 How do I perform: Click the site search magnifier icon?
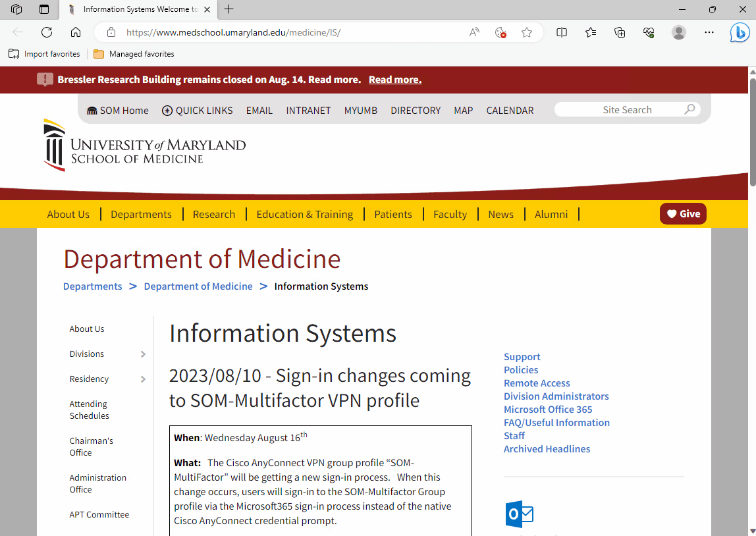(689, 109)
